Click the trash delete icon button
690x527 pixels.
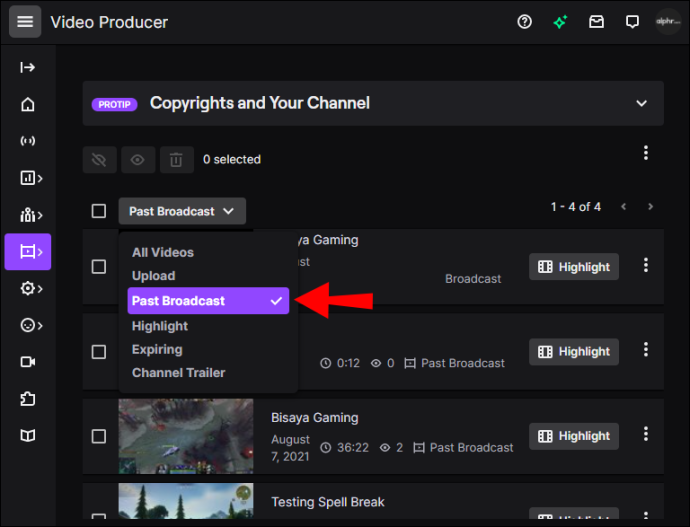click(x=176, y=160)
